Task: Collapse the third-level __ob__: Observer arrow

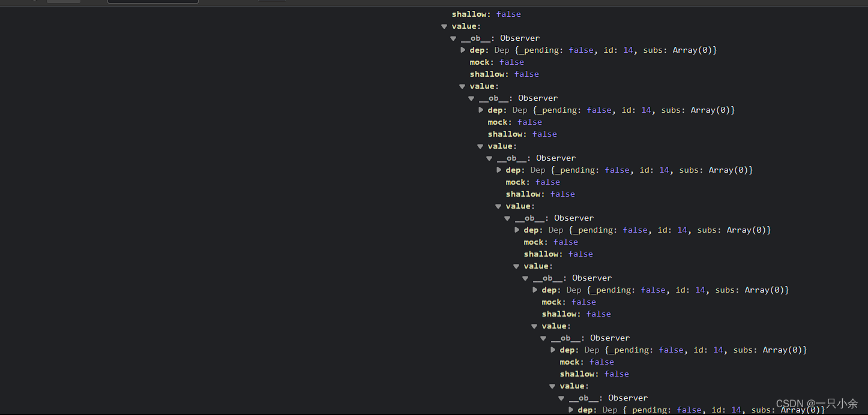Action: click(x=489, y=158)
